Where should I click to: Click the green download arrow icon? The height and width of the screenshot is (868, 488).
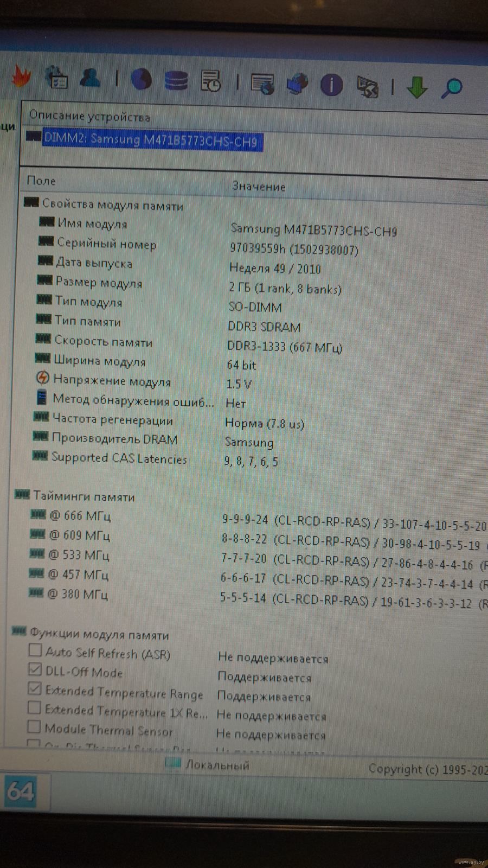click(416, 87)
